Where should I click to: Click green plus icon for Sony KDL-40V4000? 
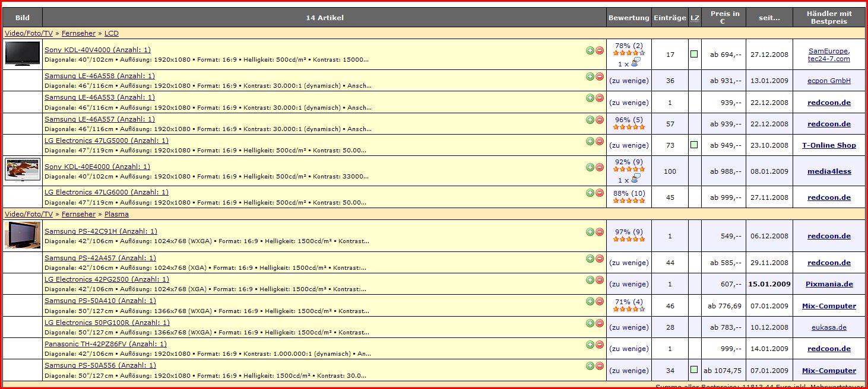point(590,50)
